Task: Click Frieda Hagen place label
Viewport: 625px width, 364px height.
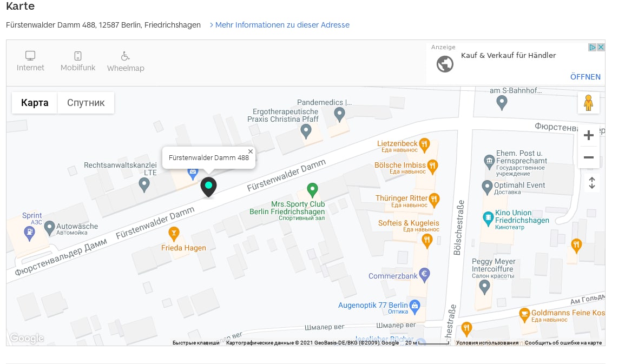Action: (184, 248)
